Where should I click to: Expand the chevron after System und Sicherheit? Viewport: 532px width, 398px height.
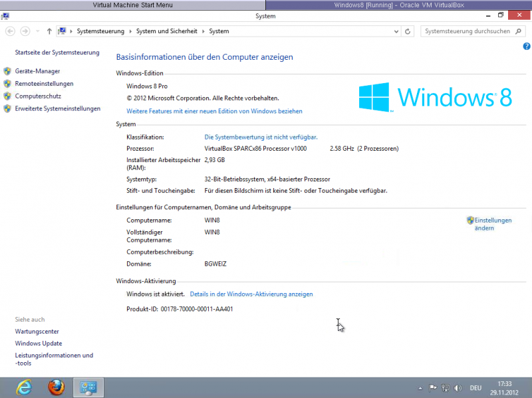point(203,31)
